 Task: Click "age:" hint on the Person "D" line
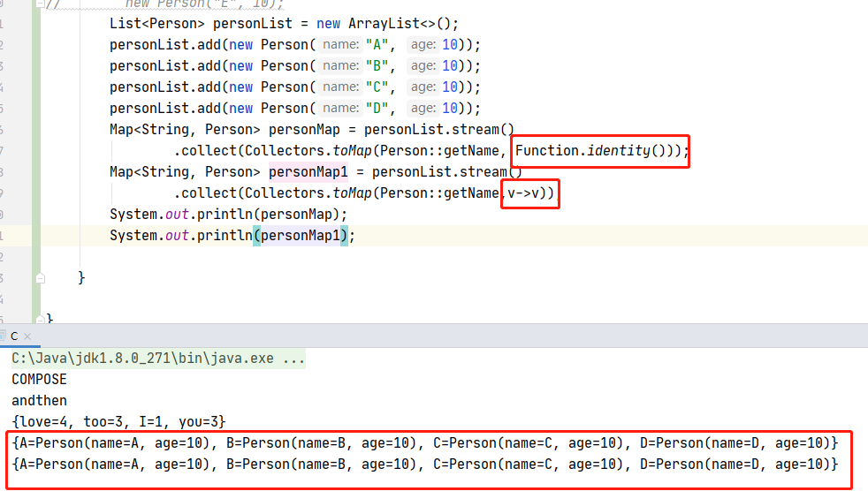coord(423,109)
